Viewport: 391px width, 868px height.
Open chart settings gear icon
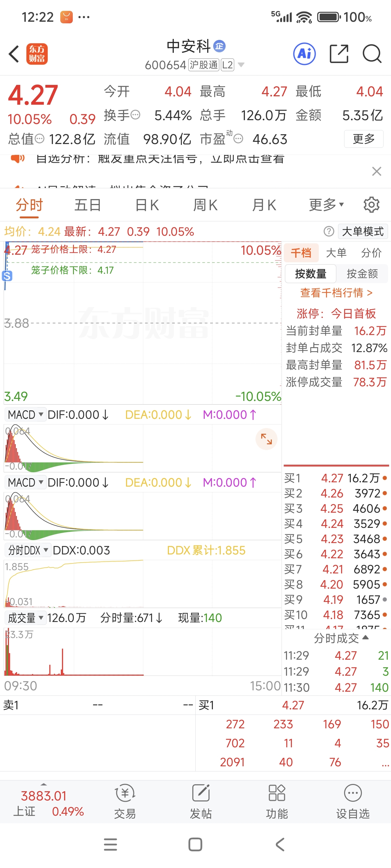click(371, 205)
